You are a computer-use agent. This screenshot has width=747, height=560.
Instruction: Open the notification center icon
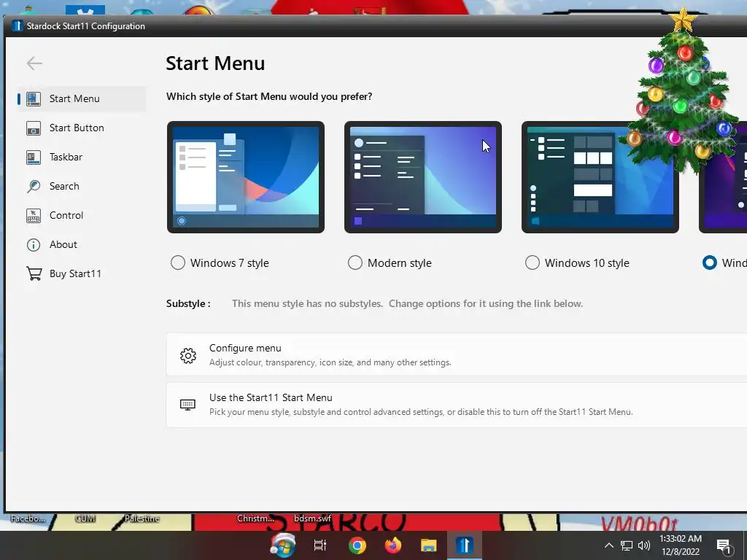point(724,547)
